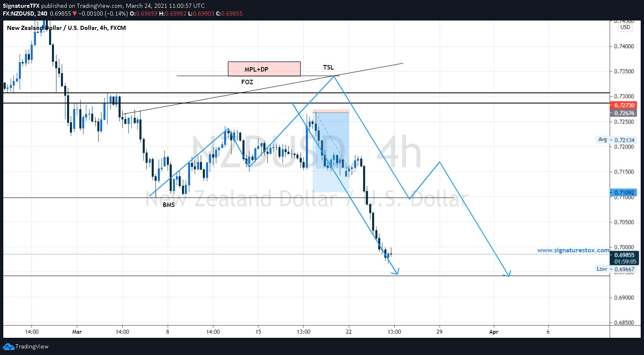Screen dimensions: 644x355
Task: Click the 0.70500 price axis tick
Action: pos(624,222)
